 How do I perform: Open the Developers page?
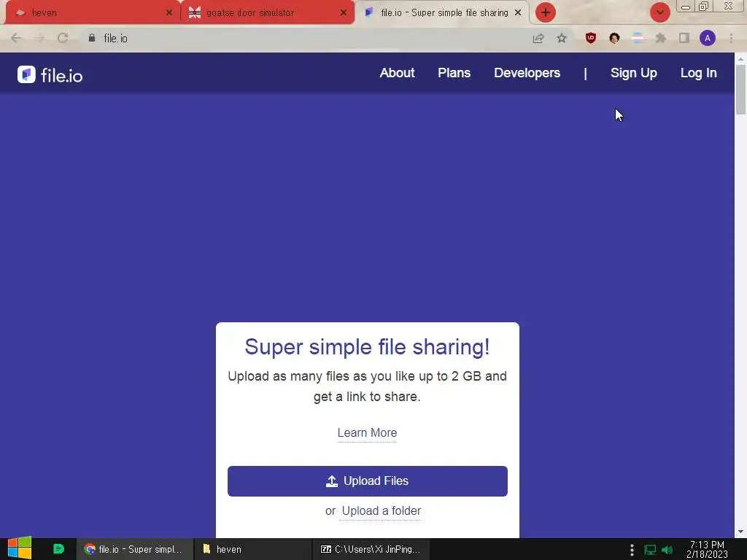[527, 73]
